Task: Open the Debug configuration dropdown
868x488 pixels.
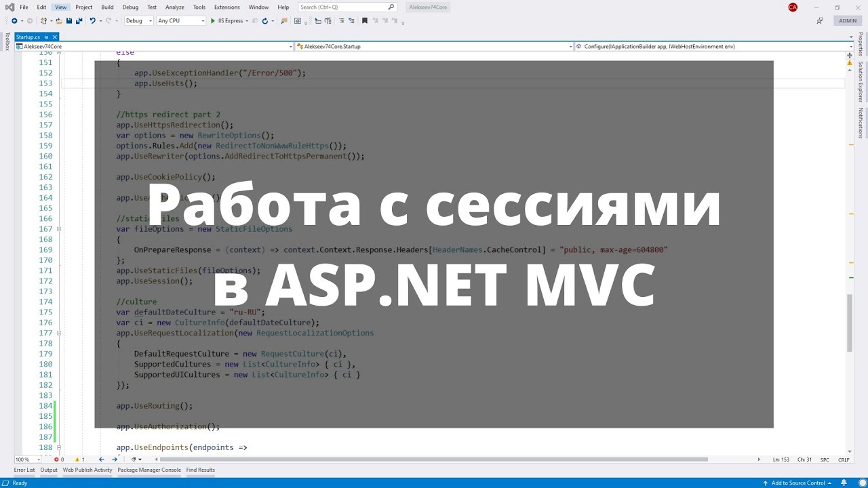Action: tap(138, 21)
